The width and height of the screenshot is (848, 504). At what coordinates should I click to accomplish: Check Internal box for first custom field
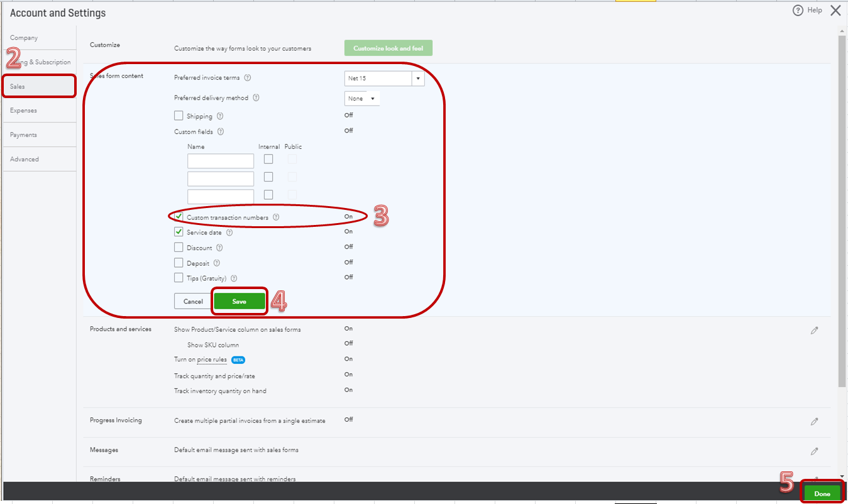268,159
